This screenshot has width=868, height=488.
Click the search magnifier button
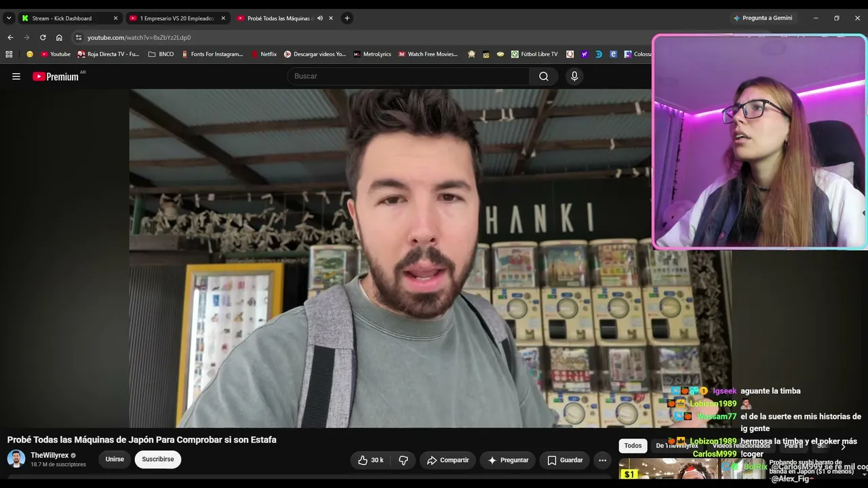point(544,77)
